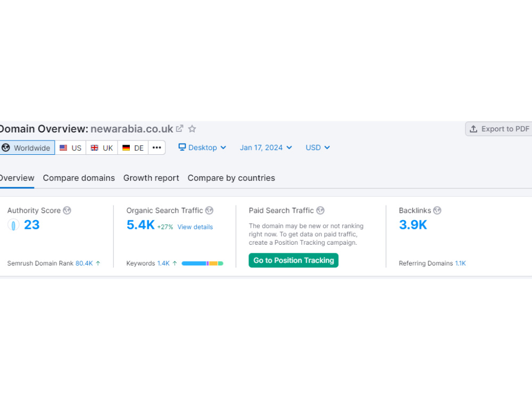The image size is (532, 399).
Task: Click the Authority Score gauge icon
Action: pos(13,225)
